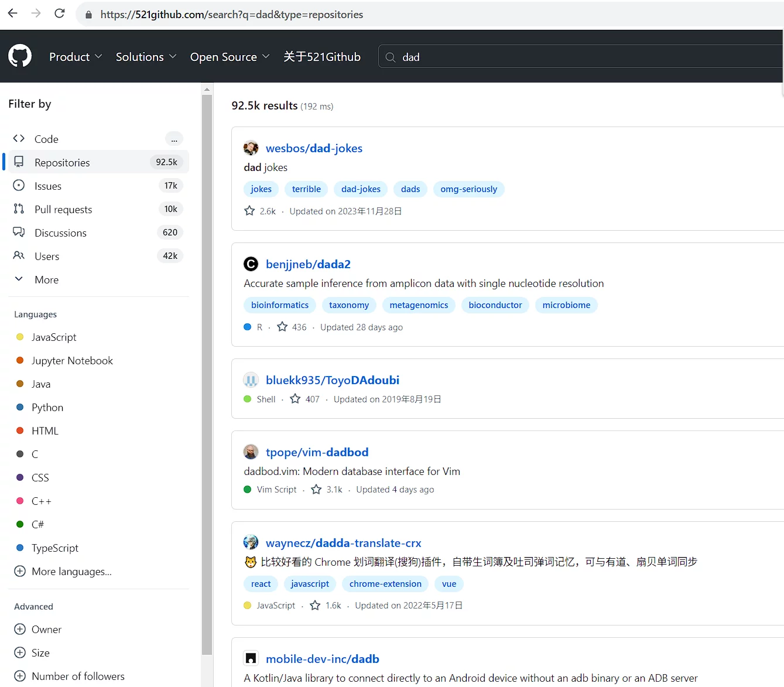Reload the page with browser refresh icon
This screenshot has width=784, height=687.
[59, 13]
